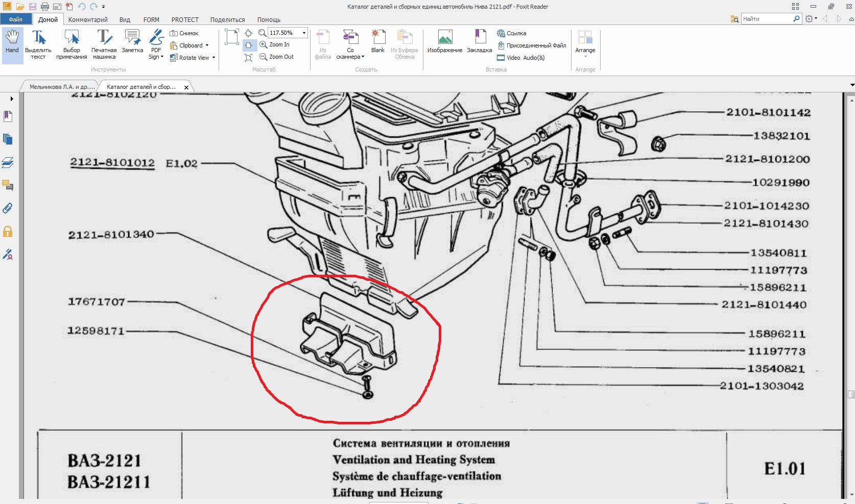Open the 117.50% zoom level dropdown
The image size is (855, 504).
(x=304, y=33)
